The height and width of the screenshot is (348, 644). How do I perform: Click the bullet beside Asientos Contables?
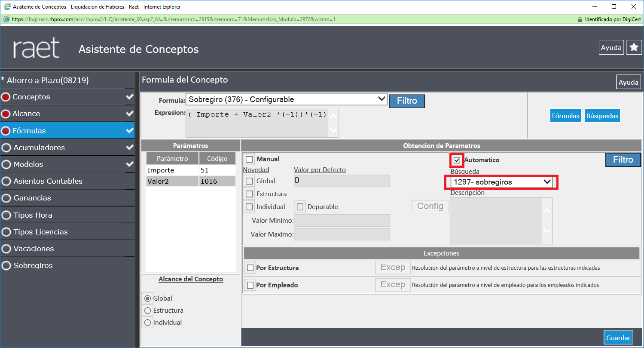6,181
